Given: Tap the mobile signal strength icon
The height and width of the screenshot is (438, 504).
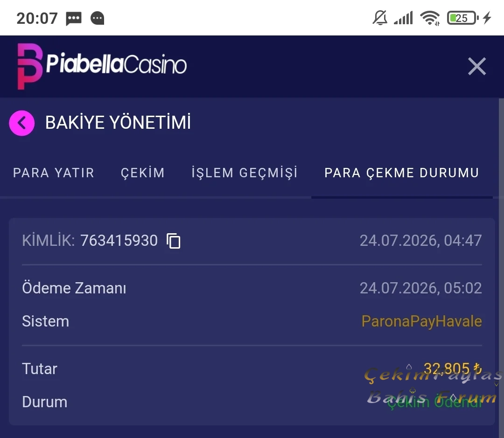Looking at the screenshot, I should coord(403,18).
